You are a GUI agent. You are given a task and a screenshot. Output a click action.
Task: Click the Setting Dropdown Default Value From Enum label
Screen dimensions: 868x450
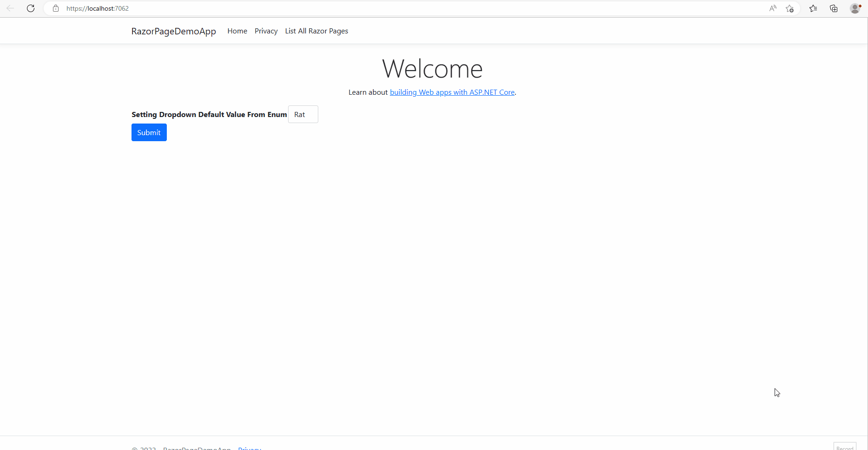209,115
